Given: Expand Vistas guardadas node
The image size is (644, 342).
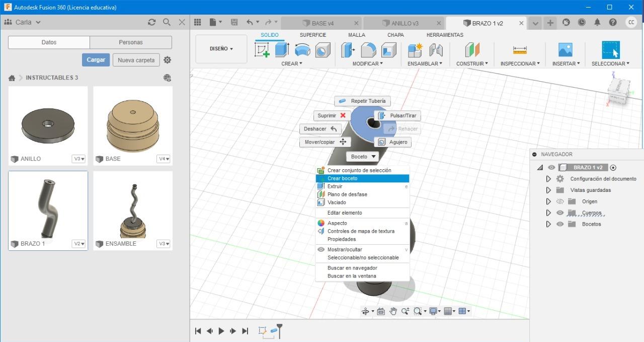Looking at the screenshot, I should (x=548, y=190).
